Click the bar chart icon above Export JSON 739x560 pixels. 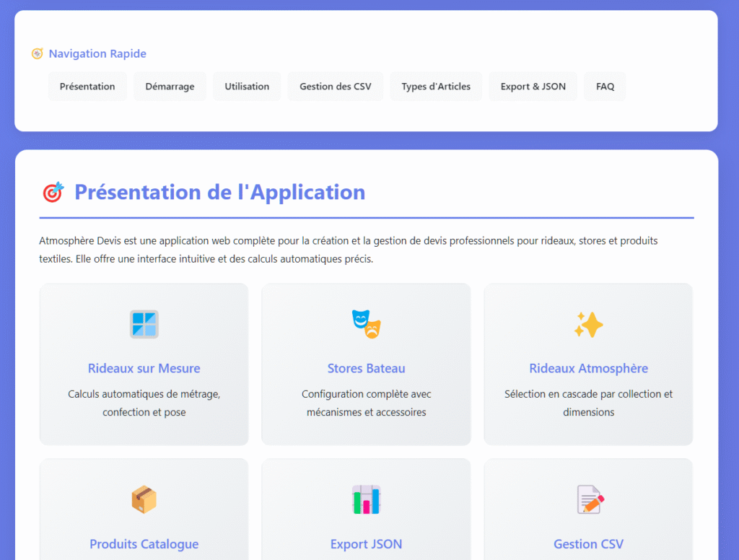(x=366, y=499)
